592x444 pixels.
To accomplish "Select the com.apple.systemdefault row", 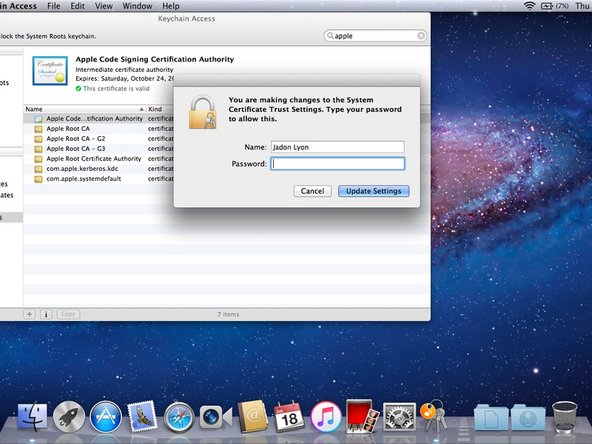I will click(x=99, y=179).
